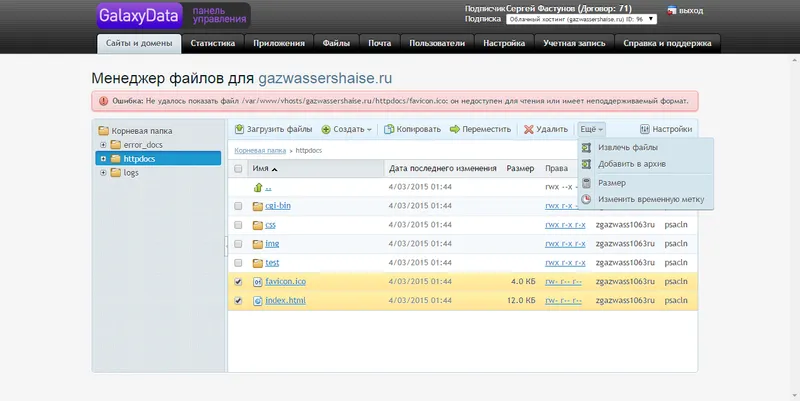The height and width of the screenshot is (401, 800).
Task: Click the upload files icon in toolbar
Action: point(239,129)
